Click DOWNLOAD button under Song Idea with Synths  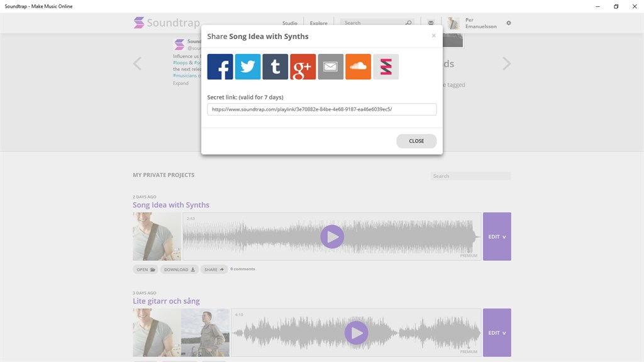click(179, 270)
